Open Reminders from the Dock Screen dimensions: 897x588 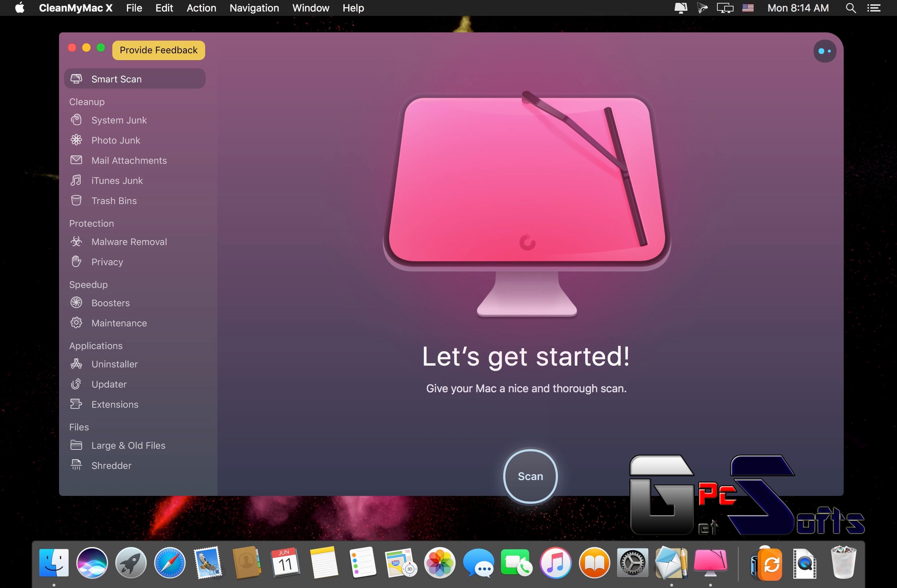(362, 563)
